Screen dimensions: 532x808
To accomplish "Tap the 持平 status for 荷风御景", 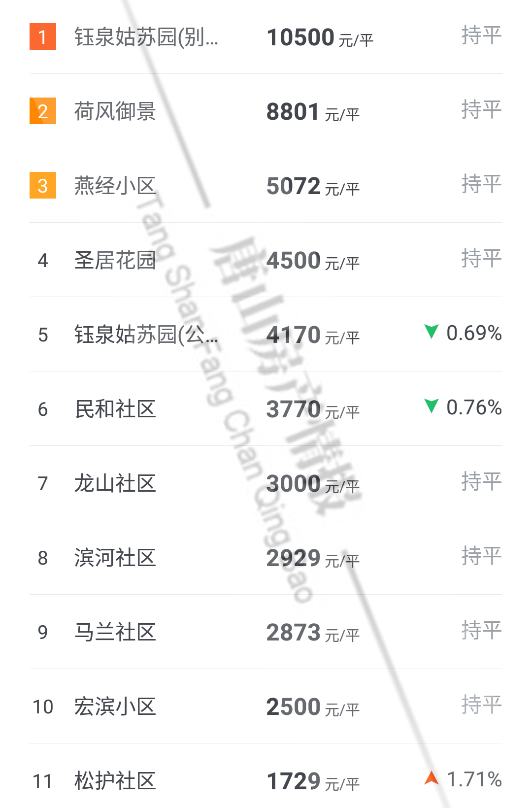I will coord(481,109).
